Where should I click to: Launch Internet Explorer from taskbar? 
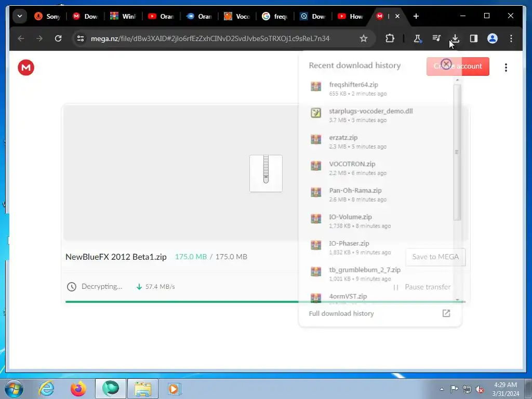(46, 389)
